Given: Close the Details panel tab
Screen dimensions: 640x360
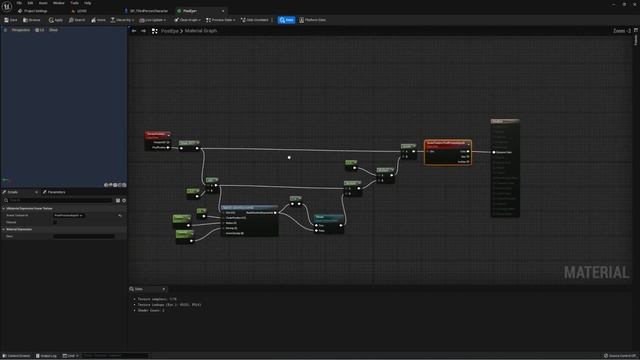Looking at the screenshot, I should click(x=36, y=192).
